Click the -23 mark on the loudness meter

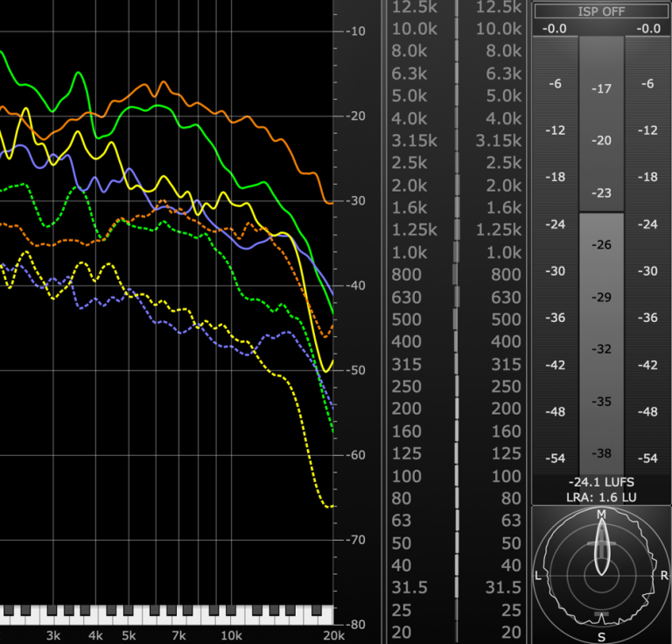pos(601,193)
